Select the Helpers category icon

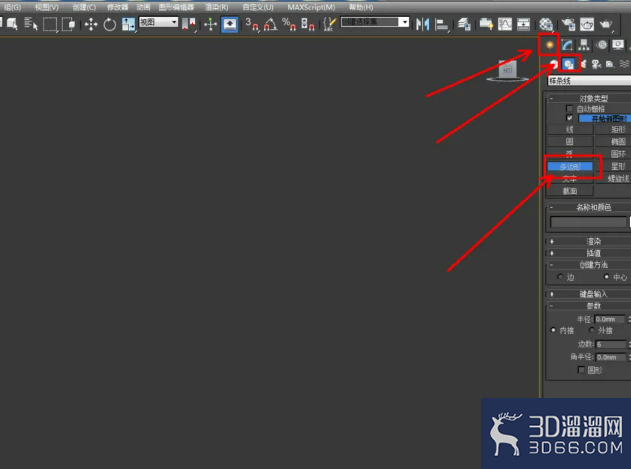[610, 64]
